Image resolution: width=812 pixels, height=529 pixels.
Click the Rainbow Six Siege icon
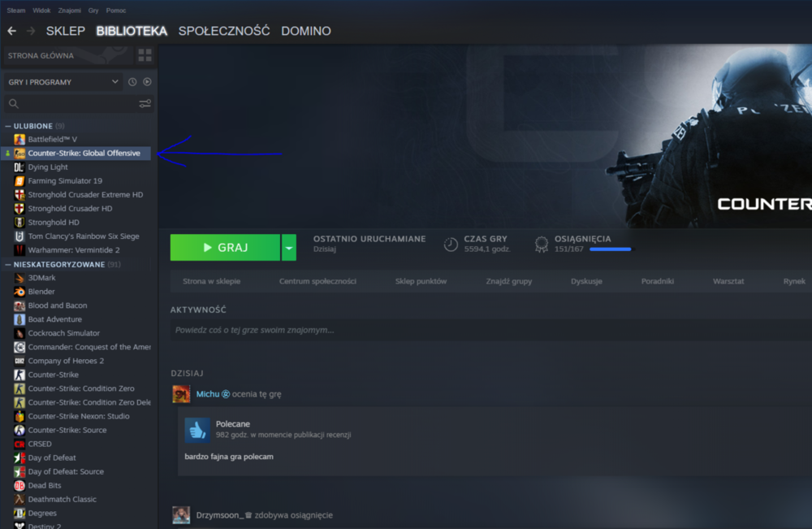tap(19, 236)
